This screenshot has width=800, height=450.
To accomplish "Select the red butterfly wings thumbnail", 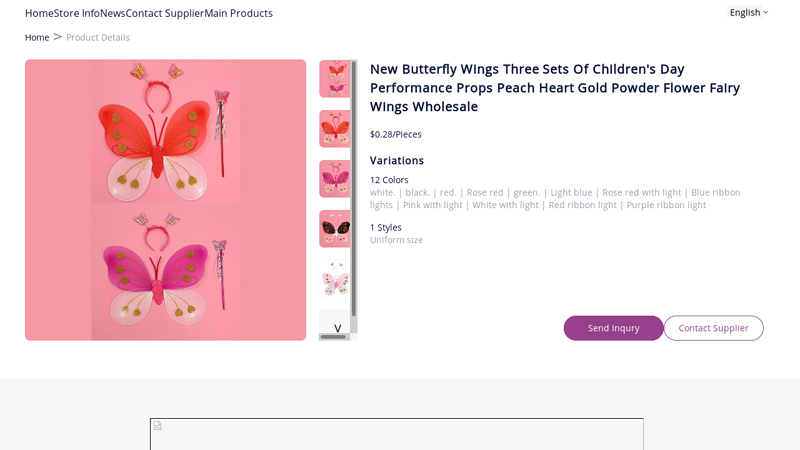I will point(334,129).
